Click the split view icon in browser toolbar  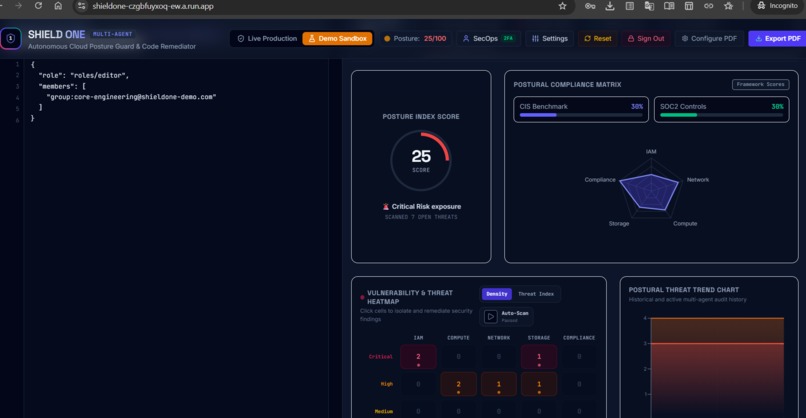(629, 6)
